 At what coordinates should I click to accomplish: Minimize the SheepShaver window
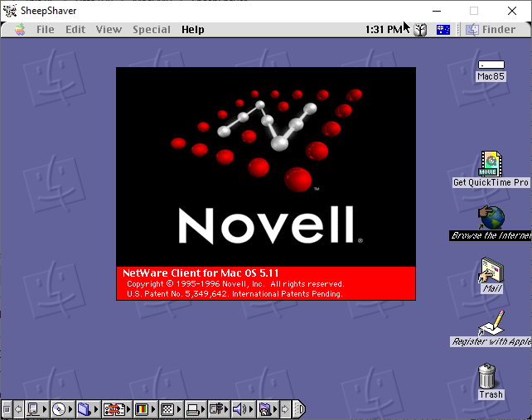click(x=437, y=11)
